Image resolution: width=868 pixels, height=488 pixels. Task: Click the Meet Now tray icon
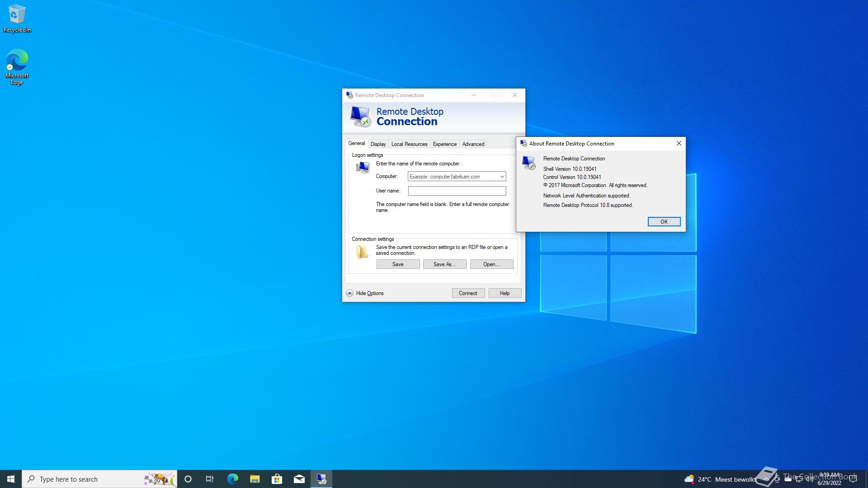777,479
